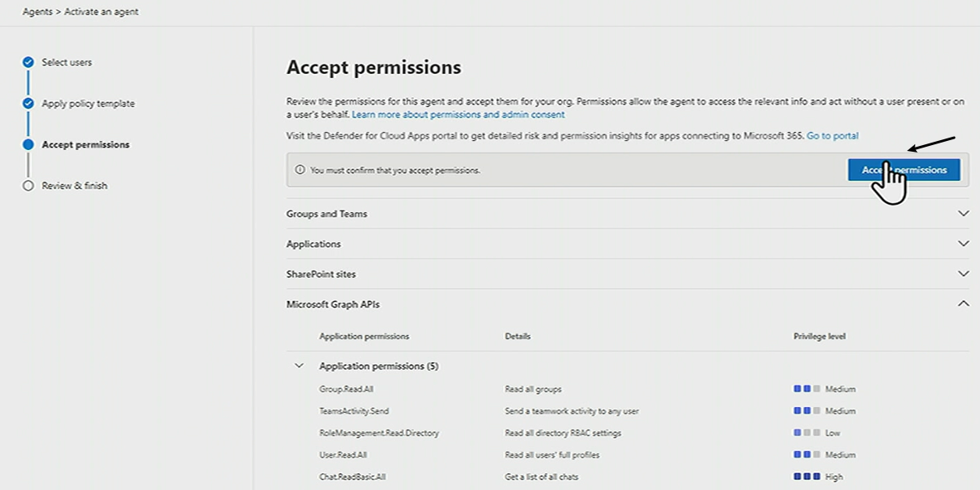Click the Review & finish empty step circle
Viewport: 980px width, 490px height.
coord(28,186)
